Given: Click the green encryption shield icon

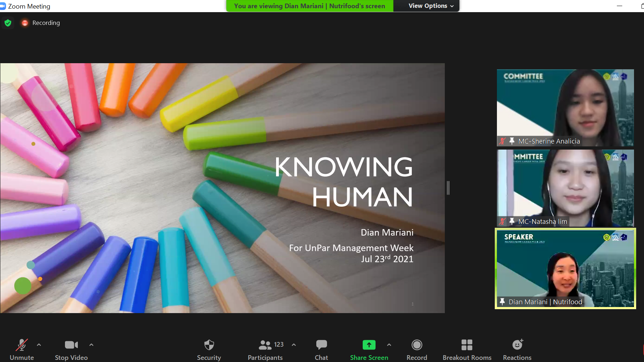Looking at the screenshot, I should click(8, 23).
